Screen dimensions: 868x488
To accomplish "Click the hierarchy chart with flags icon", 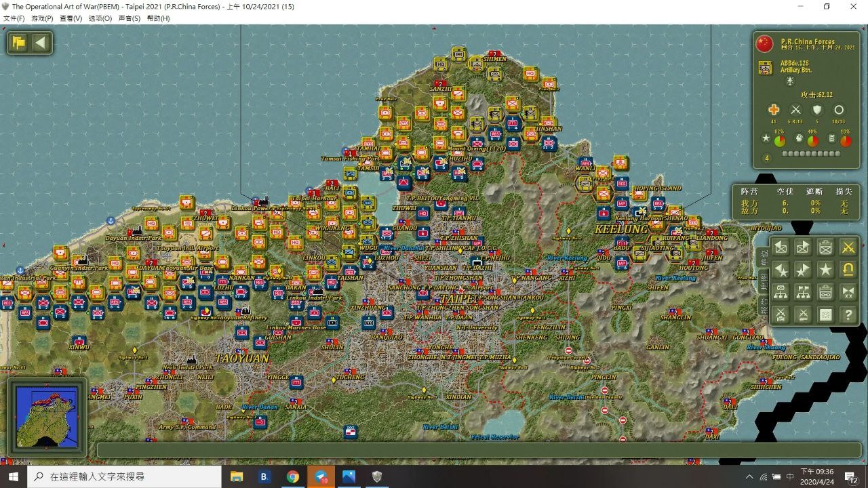I will 804,292.
